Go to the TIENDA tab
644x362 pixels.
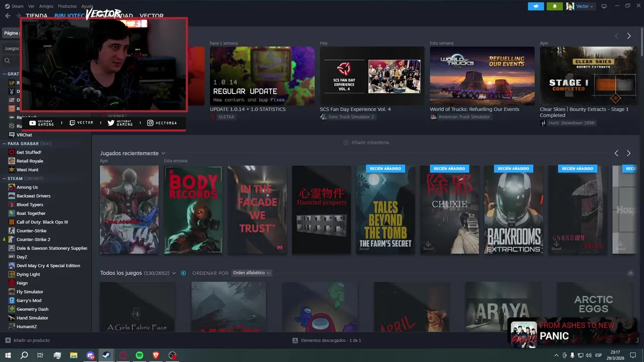[36, 16]
